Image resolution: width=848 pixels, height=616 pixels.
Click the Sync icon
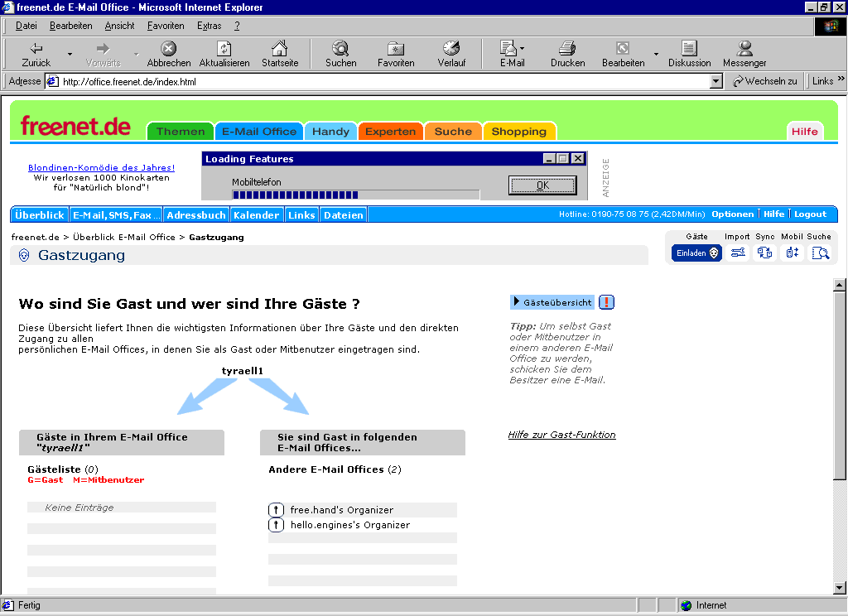(x=764, y=253)
